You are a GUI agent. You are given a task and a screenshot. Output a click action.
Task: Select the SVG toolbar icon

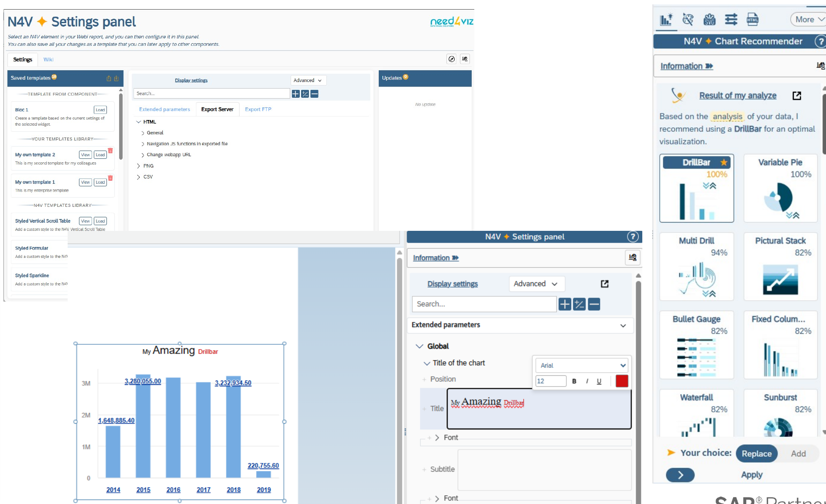709,20
